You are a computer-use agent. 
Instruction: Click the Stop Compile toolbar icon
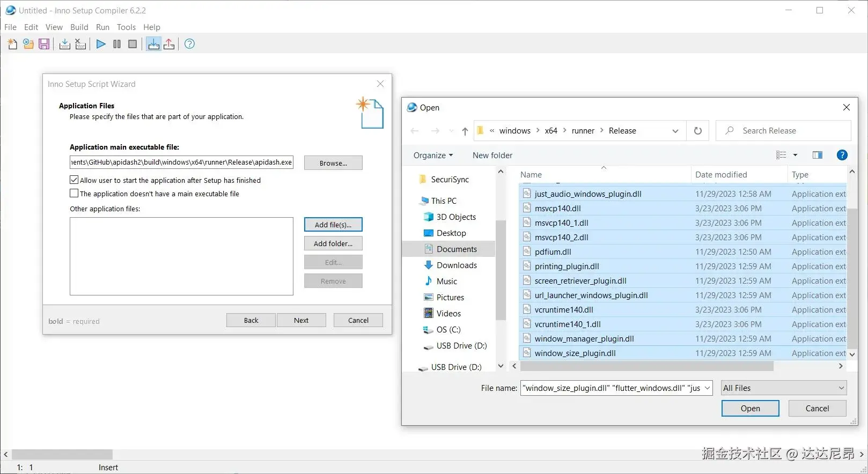[x=80, y=44]
